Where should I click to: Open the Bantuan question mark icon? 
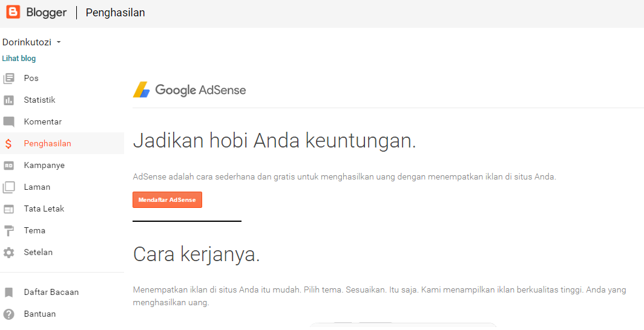[x=8, y=314]
